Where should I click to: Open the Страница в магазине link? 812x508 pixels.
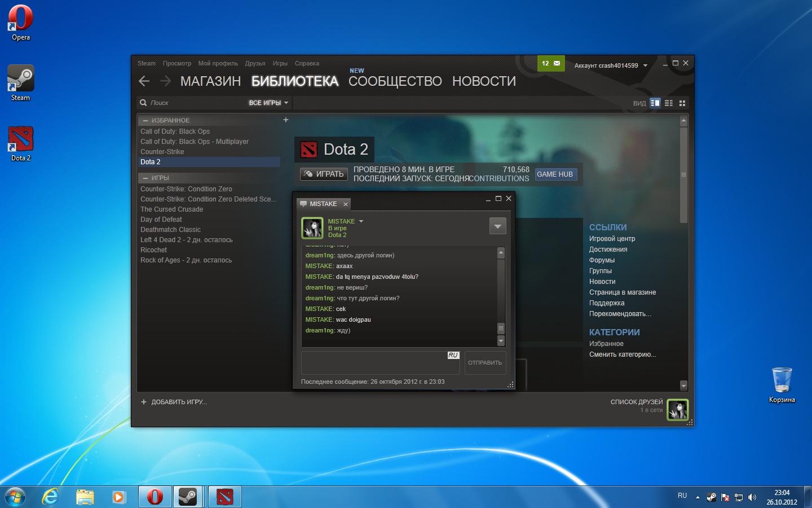[623, 292]
